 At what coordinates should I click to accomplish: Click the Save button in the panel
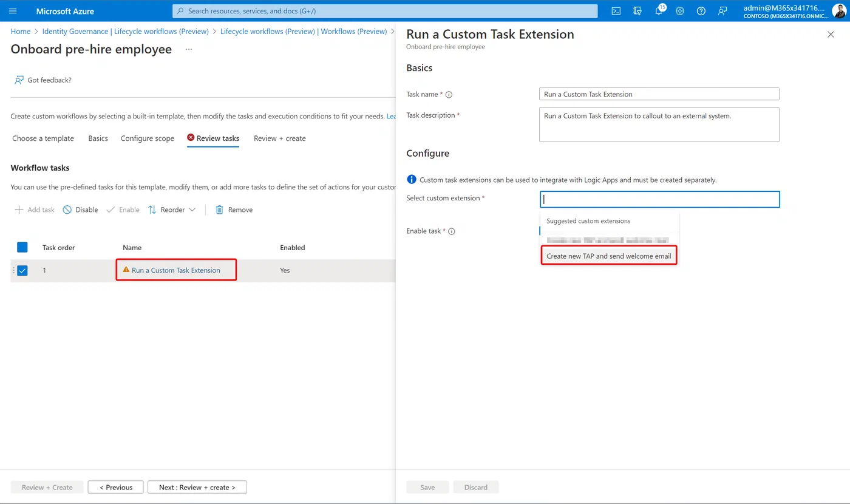[x=427, y=487]
